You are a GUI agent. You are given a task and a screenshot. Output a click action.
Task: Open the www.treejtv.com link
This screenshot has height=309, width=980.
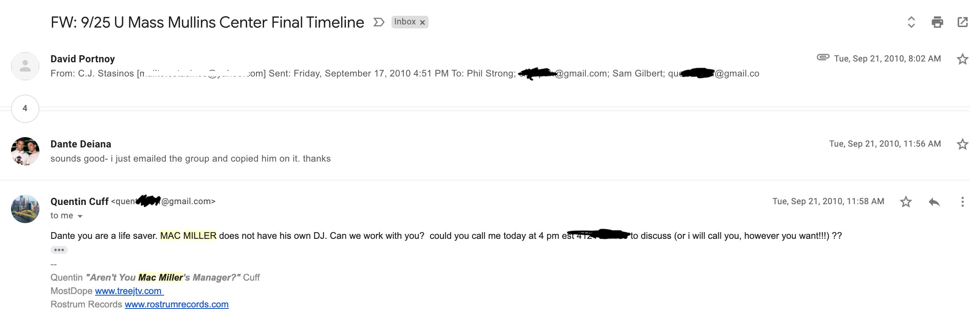click(128, 291)
